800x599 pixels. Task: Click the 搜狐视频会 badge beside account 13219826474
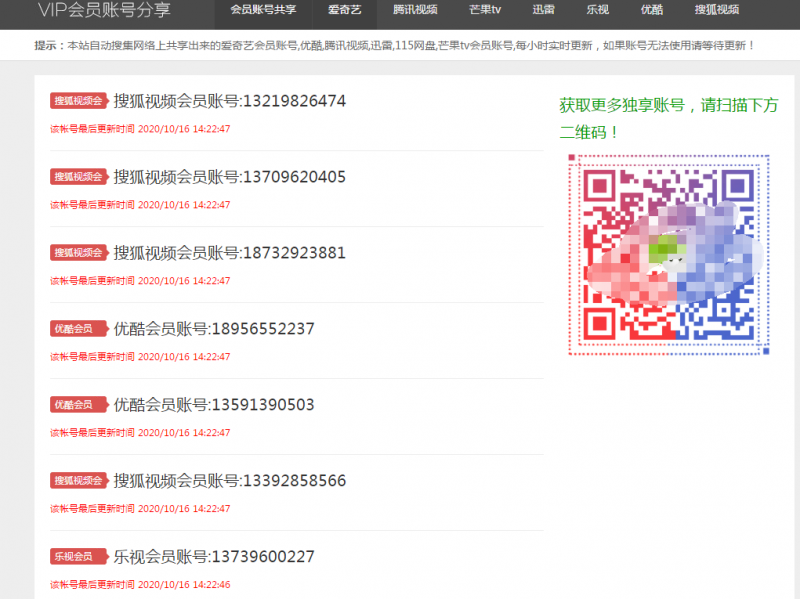point(79,100)
